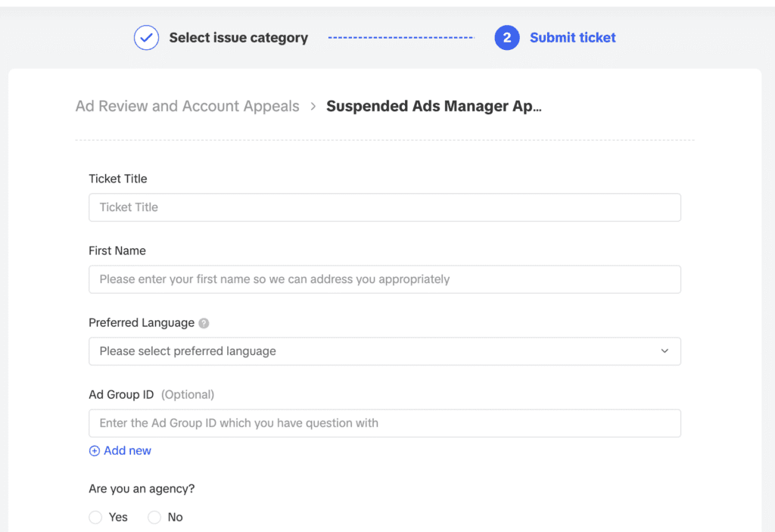
Task: Click the Are you an agency label
Action: coord(142,489)
